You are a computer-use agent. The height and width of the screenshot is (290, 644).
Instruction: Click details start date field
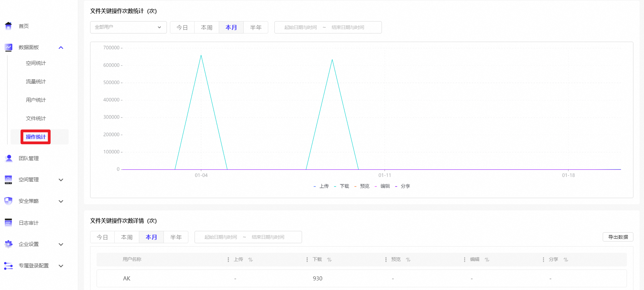221,237
